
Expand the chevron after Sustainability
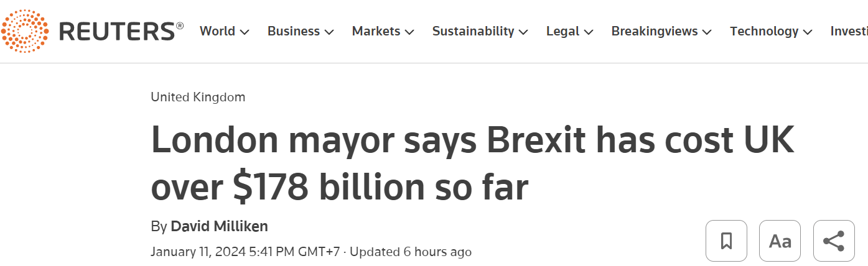[x=523, y=32]
